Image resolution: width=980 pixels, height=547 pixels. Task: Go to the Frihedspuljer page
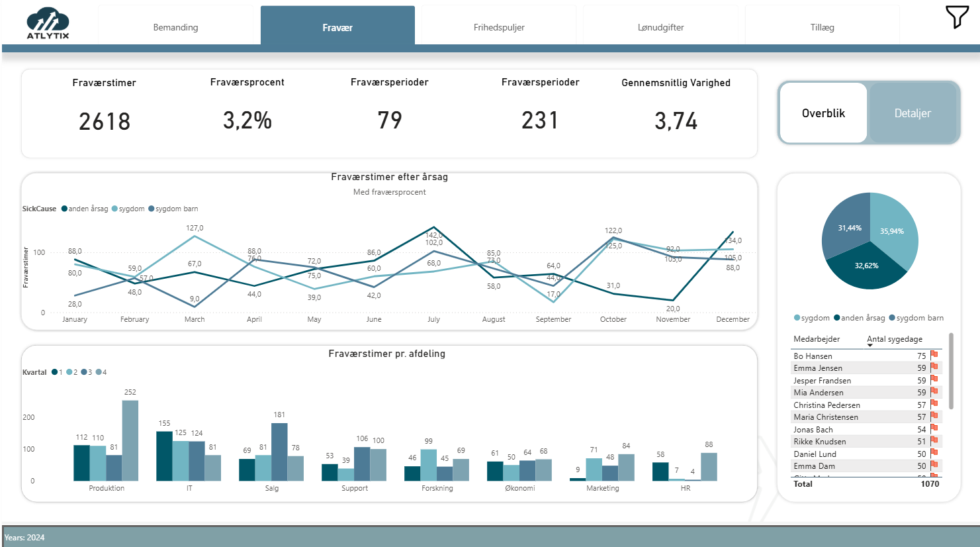(499, 27)
